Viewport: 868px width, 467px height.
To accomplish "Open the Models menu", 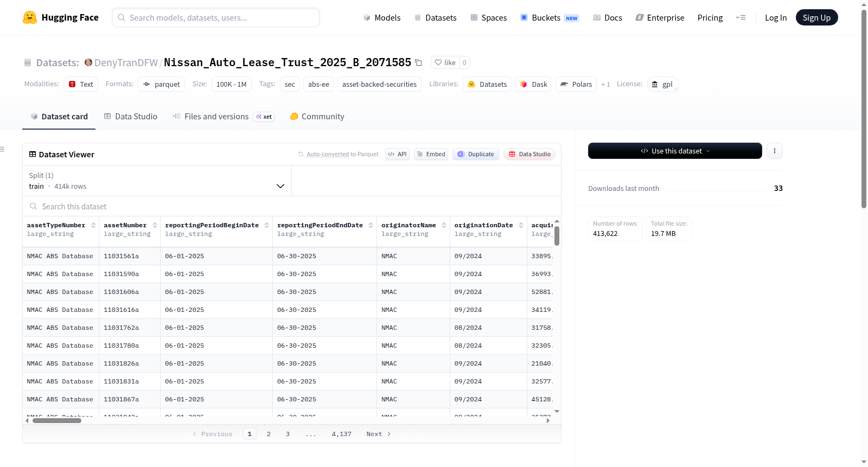I will point(382,17).
